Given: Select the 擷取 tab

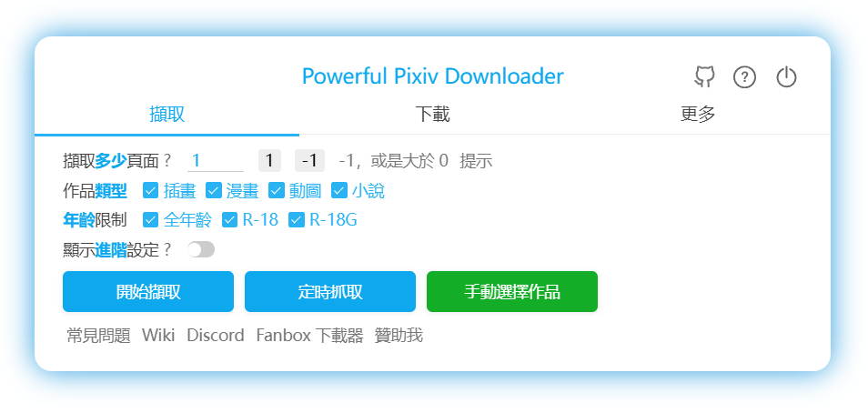Looking at the screenshot, I should coord(167,115).
